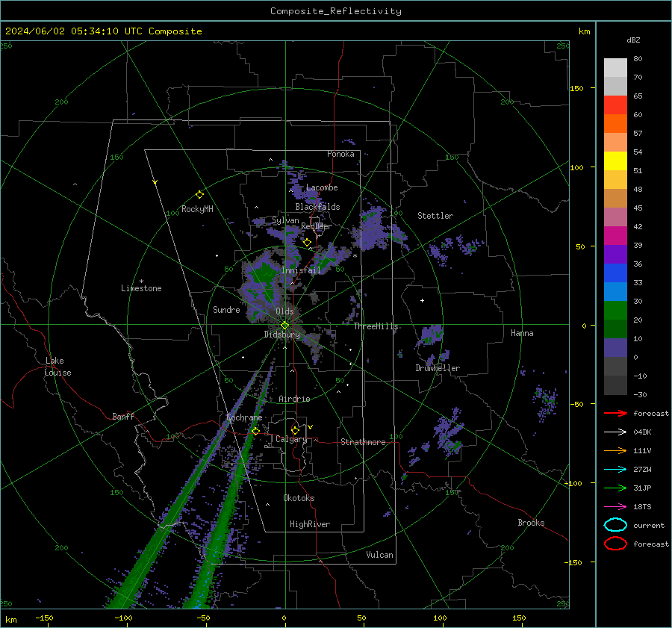Select the magenta 18TS arrow icon

click(615, 507)
